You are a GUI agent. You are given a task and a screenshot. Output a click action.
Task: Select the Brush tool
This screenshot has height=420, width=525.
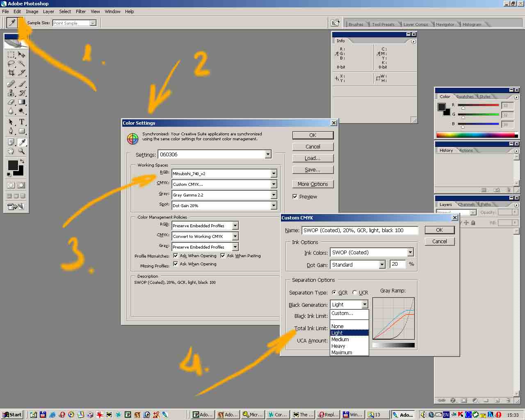pos(21,84)
